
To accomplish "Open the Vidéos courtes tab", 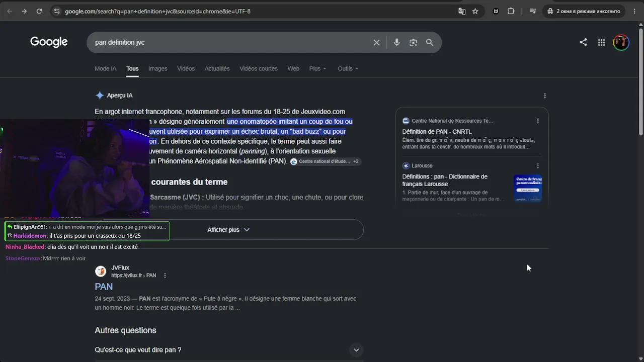I will click(259, 68).
